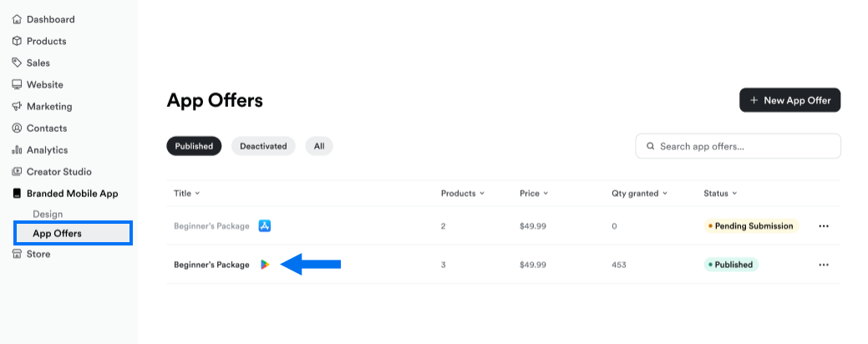Click the App Store icon beside Beginner's Package
This screenshot has height=344, width=868.
click(x=265, y=225)
